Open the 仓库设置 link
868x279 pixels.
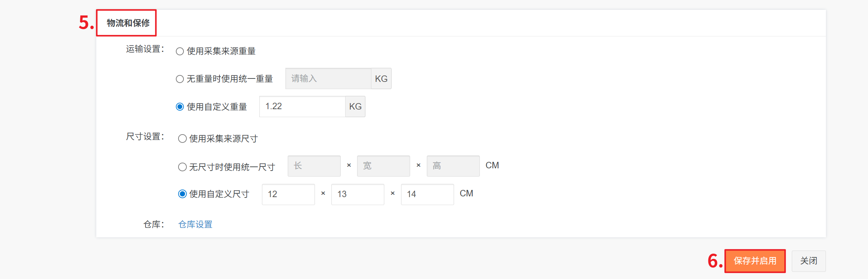[x=195, y=224]
